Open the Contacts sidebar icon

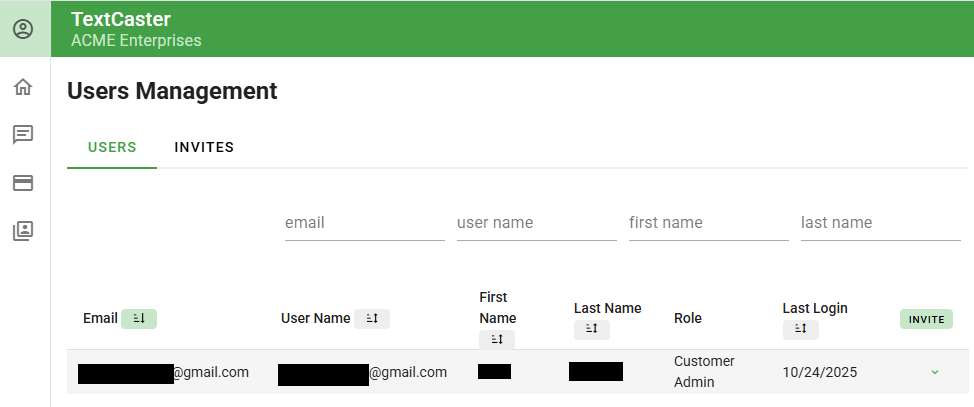(23, 231)
